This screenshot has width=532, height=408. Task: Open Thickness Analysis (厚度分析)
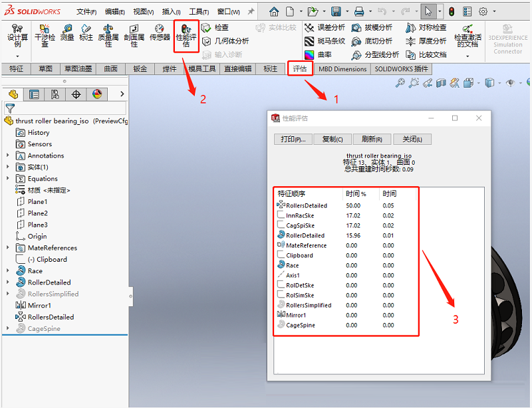426,41
